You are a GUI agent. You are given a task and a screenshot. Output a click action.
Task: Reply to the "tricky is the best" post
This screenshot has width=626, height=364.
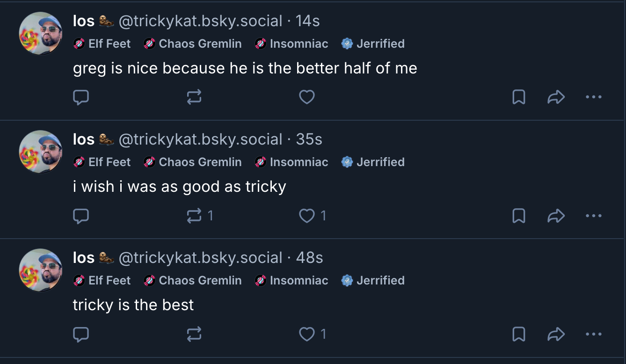coord(81,334)
